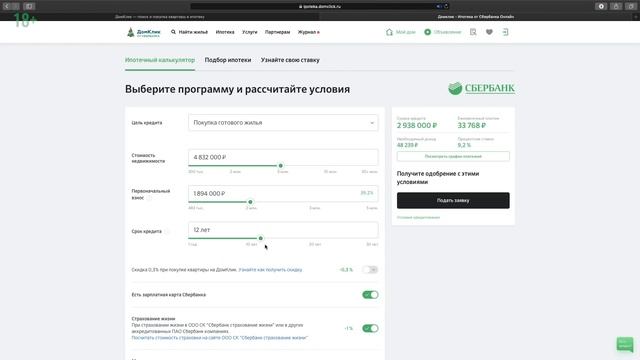The height and width of the screenshot is (360, 640).
Task: Click the login door icon
Action: [505, 32]
